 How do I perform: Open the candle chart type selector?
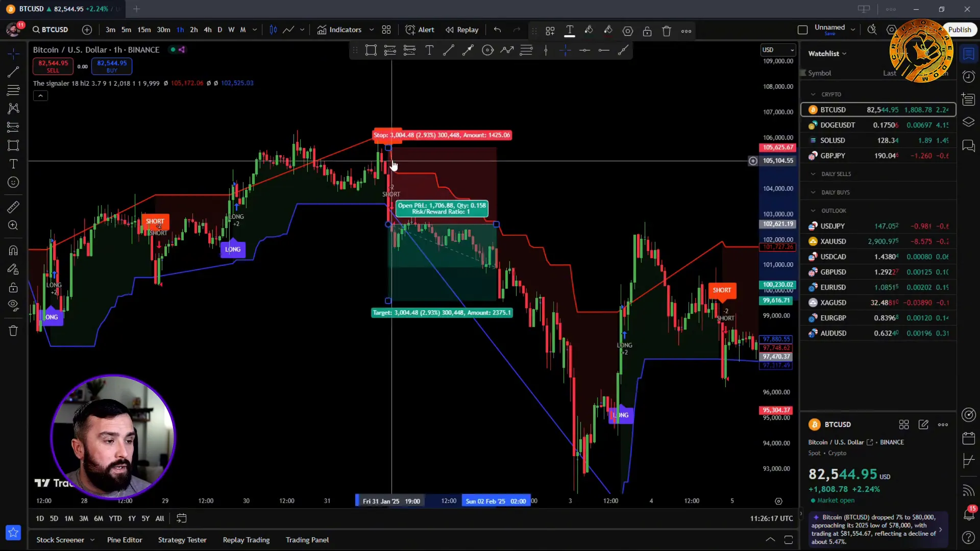click(x=273, y=30)
